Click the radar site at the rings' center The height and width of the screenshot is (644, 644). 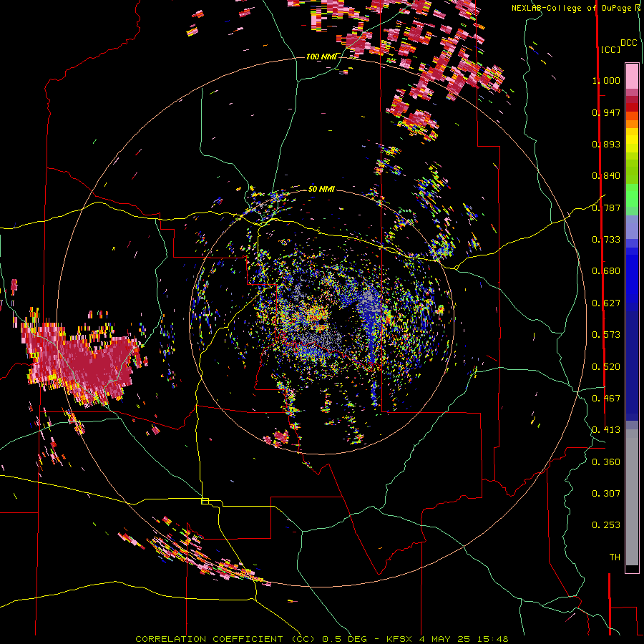321,321
